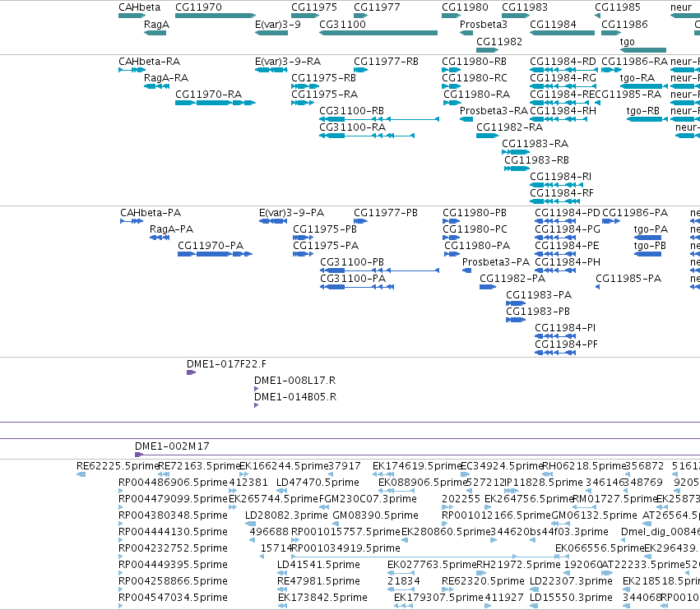Click the CG11985-PA protein label
The image size is (700, 610).
click(628, 279)
